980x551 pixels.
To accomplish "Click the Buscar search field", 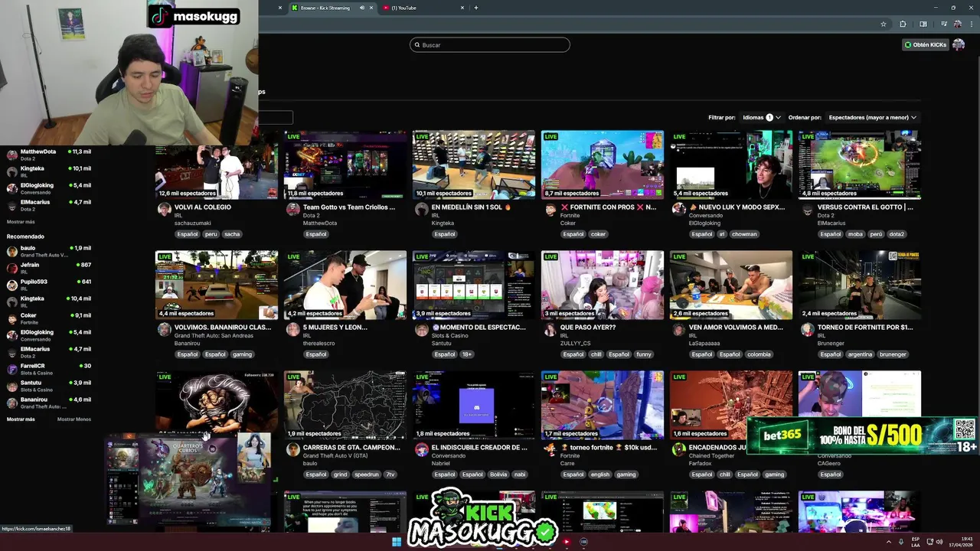I will [490, 44].
